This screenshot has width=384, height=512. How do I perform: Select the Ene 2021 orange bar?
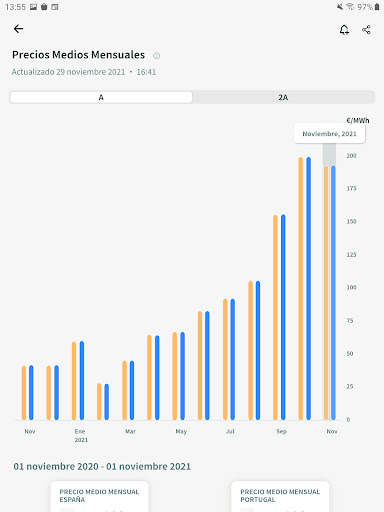[74, 381]
